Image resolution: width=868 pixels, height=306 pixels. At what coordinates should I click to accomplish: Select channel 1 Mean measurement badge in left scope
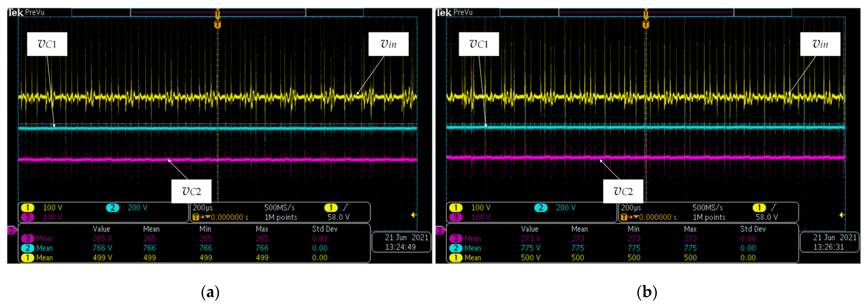pos(28,258)
